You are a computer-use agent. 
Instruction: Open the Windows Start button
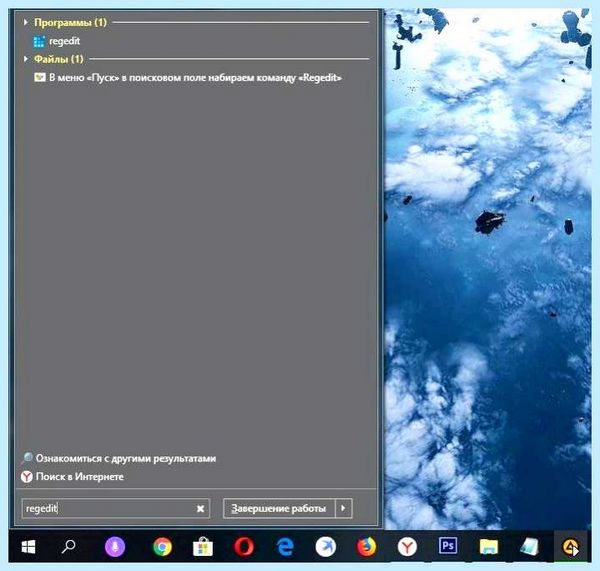(x=28, y=547)
